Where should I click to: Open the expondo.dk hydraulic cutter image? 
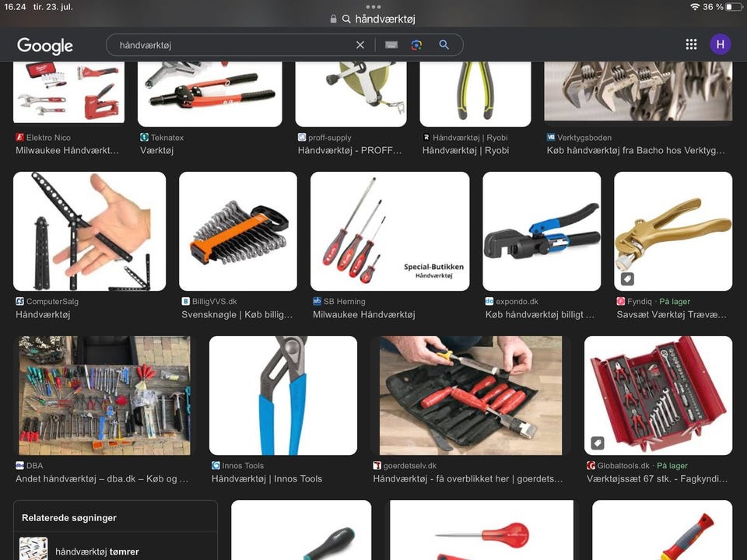tap(542, 232)
